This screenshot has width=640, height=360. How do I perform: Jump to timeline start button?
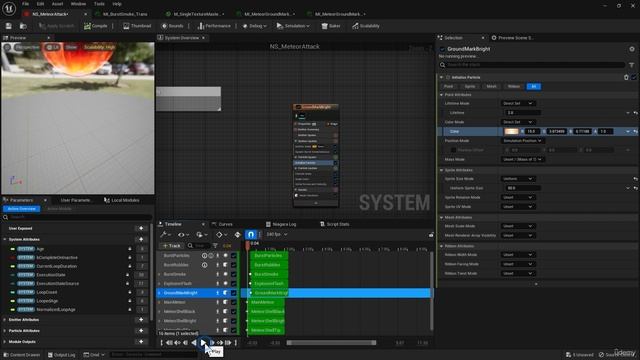click(162, 342)
